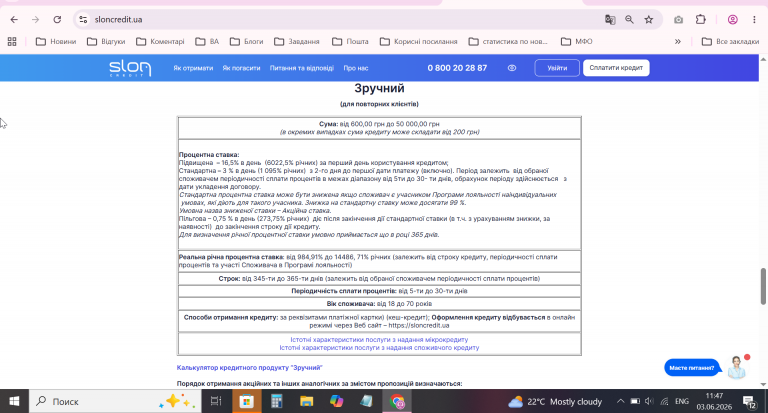Toggle the accessibility eye icon in header
Screen dimensions: 768x413
tap(512, 68)
